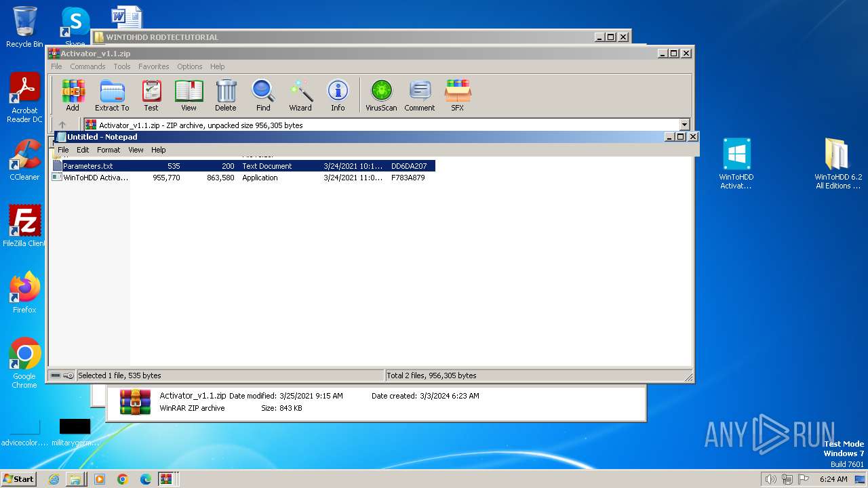Screen dimensions: 868x488
Task: Open WinToHDD 6.2 All Editions folder
Action: coord(838,163)
